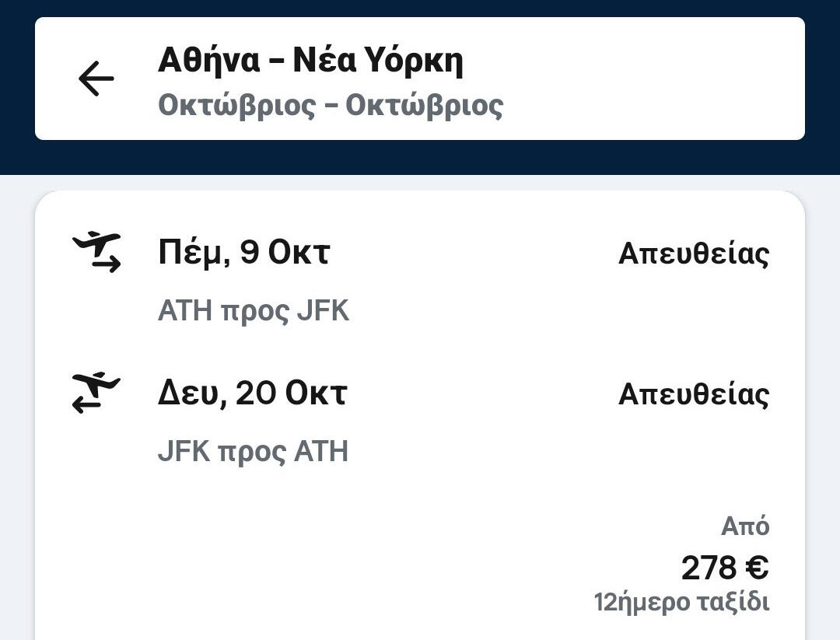Tap empty right side of white search bar
The image size is (840, 640).
[661, 79]
